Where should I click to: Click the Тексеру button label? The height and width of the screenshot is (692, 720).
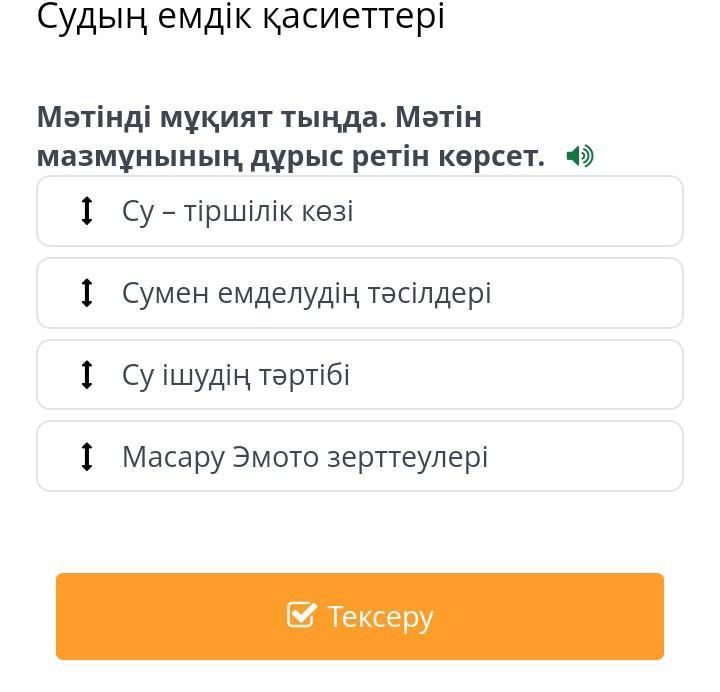pos(380,617)
